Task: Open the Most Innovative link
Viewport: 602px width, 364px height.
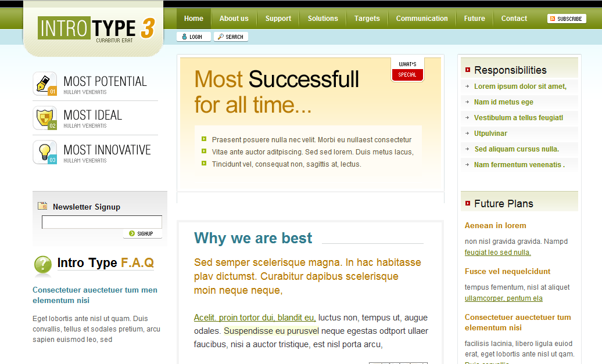Action: [x=107, y=150]
